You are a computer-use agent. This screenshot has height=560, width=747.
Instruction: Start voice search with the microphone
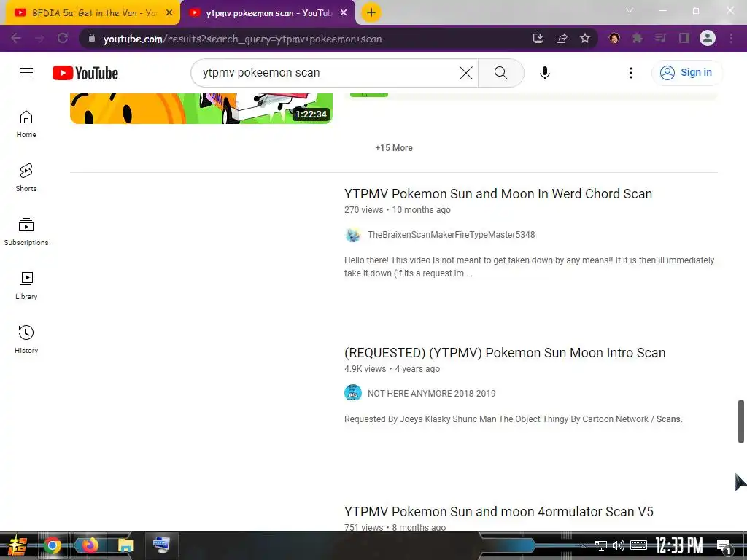point(544,73)
